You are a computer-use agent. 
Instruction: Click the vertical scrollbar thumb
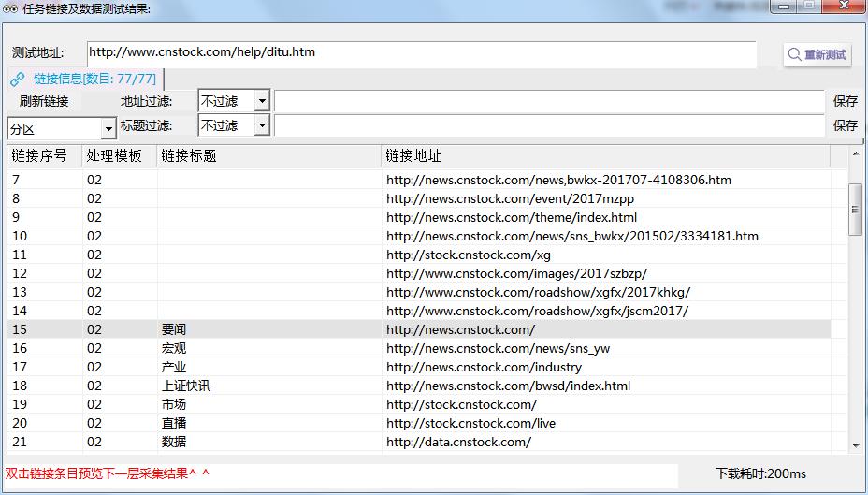[855, 210]
